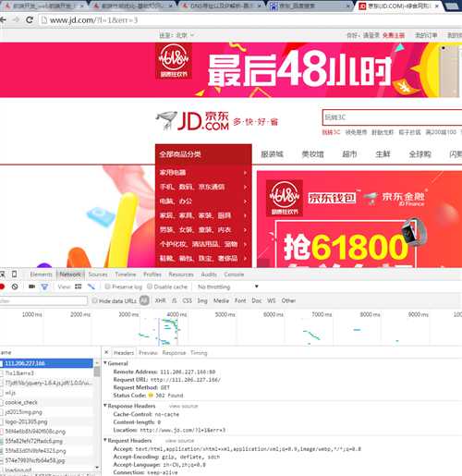
Task: Open the Timeline panel tab
Action: 126,275
